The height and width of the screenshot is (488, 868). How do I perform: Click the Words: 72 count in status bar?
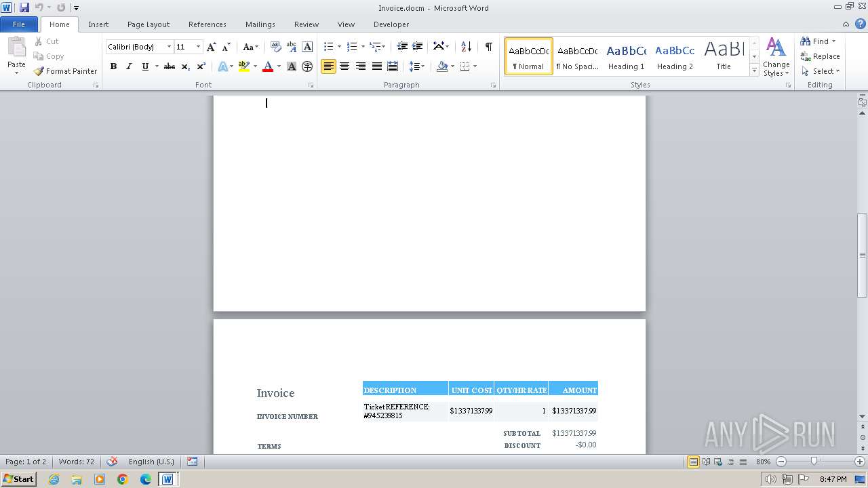pos(77,462)
